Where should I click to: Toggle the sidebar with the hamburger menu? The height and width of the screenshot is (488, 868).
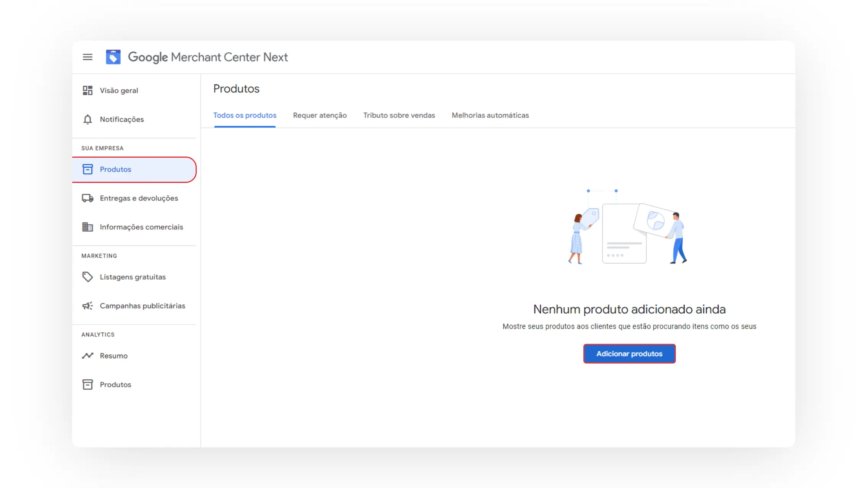tap(87, 57)
